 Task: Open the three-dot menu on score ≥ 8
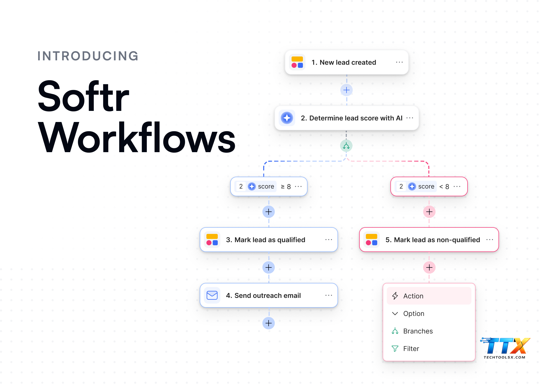point(298,186)
